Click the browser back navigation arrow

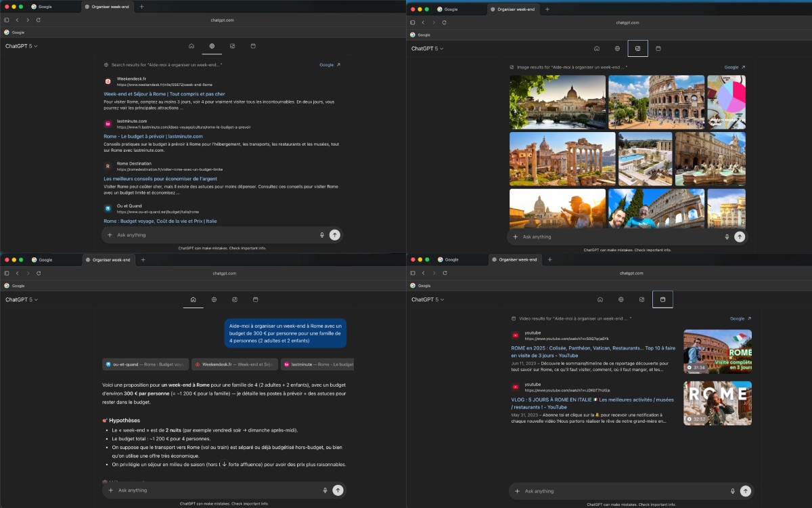18,20
